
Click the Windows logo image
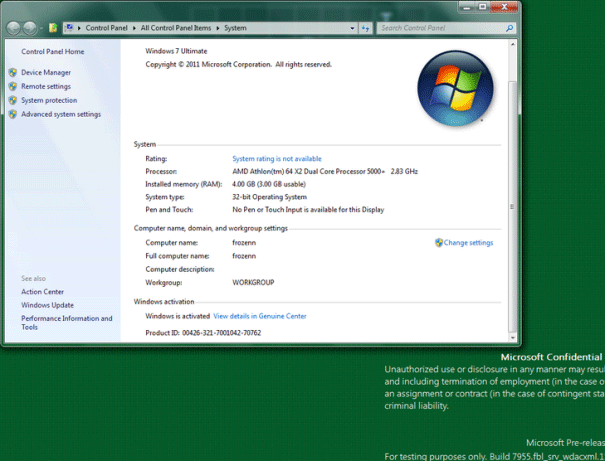coord(455,88)
